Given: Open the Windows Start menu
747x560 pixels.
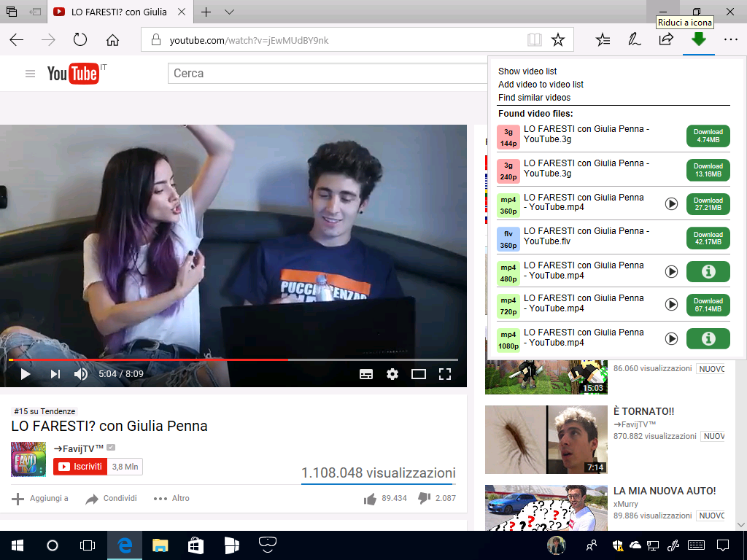Looking at the screenshot, I should pos(18,545).
